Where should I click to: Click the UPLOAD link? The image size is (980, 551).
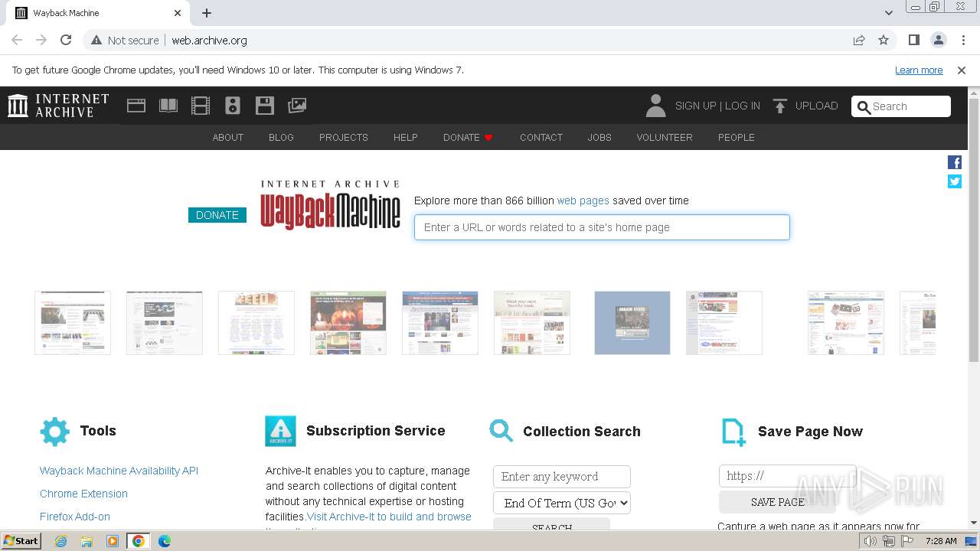[816, 106]
